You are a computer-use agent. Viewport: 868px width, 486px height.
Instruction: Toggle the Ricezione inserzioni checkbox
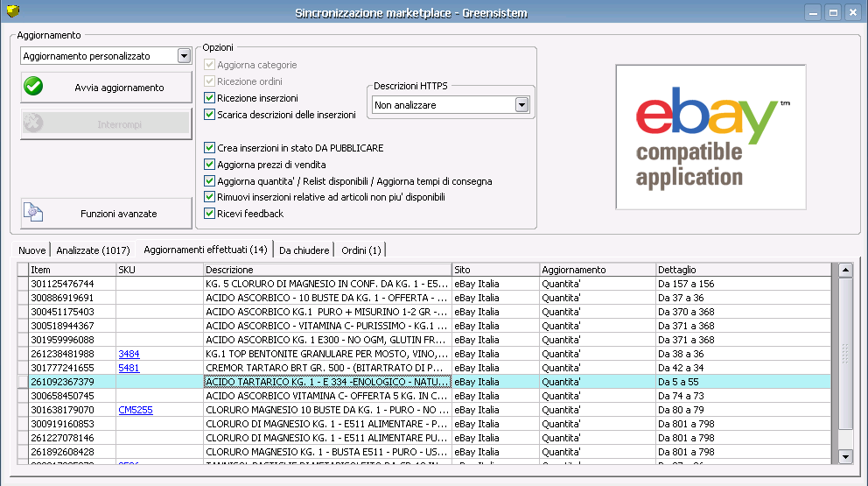pyautogui.click(x=209, y=98)
